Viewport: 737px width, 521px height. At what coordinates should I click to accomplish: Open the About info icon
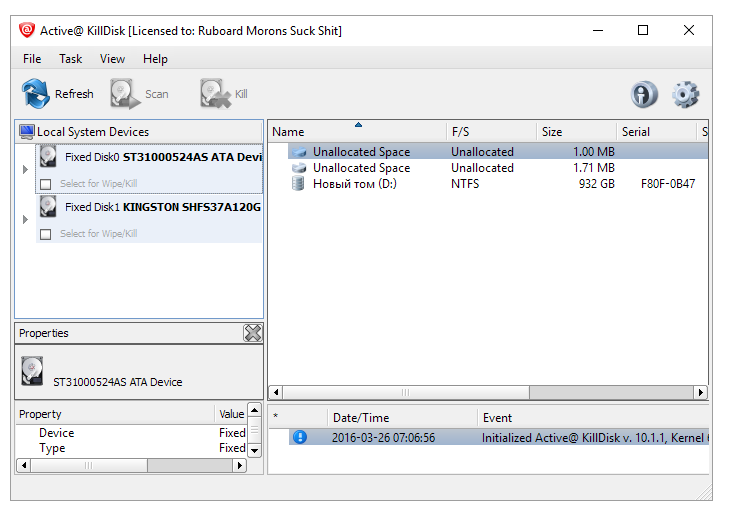[x=644, y=94]
